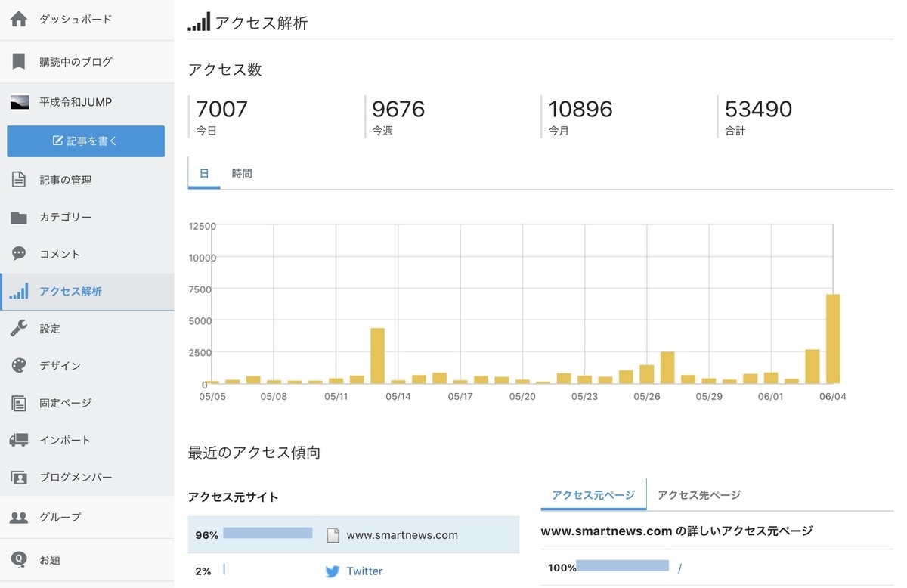This screenshot has width=907, height=588.
Task: Select the アクセス先ページ tab
Action: (699, 495)
